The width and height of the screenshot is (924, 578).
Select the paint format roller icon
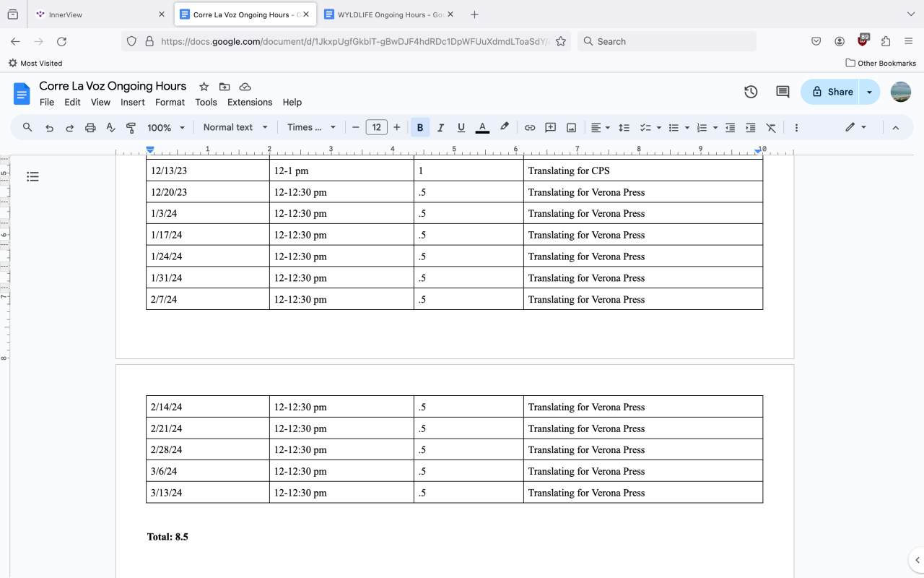[131, 128]
